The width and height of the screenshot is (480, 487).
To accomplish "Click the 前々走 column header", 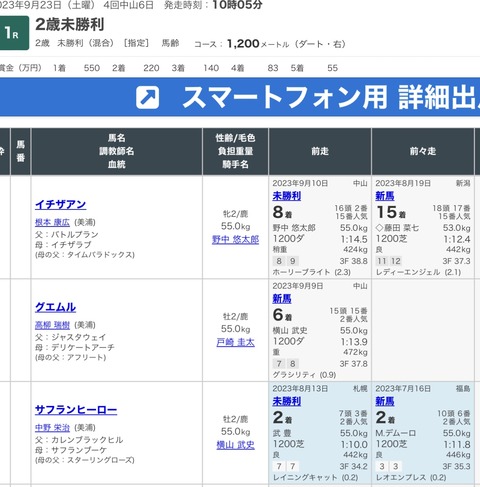I will pos(423,151).
